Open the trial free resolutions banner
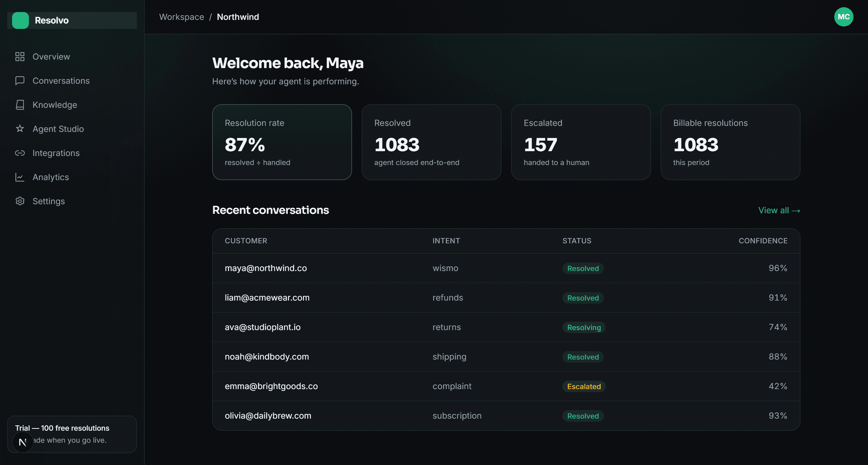The height and width of the screenshot is (465, 868). point(72,434)
